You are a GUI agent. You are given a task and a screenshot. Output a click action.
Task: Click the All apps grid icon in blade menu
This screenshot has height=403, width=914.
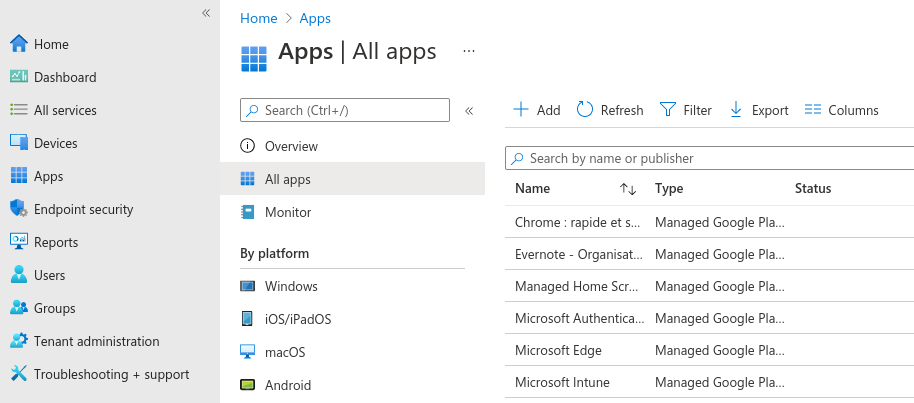tap(247, 178)
